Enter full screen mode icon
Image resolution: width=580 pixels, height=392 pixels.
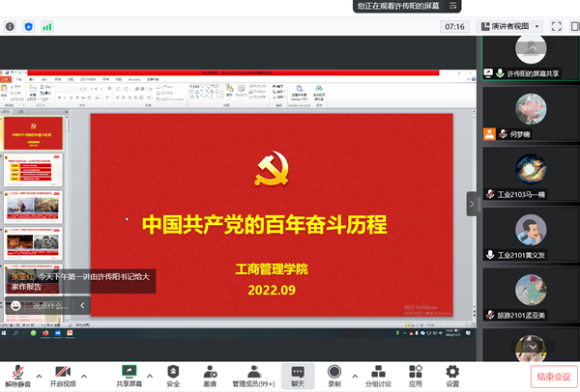(x=557, y=26)
